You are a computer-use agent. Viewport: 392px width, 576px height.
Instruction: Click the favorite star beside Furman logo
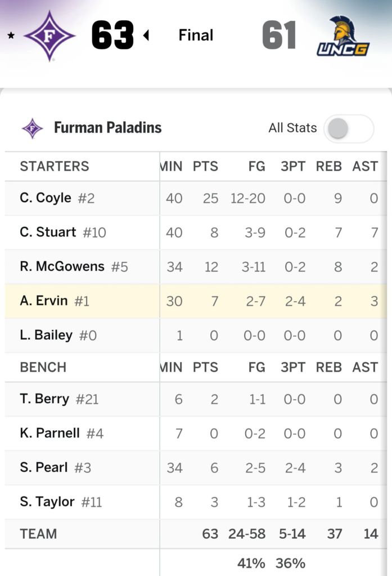11,36
